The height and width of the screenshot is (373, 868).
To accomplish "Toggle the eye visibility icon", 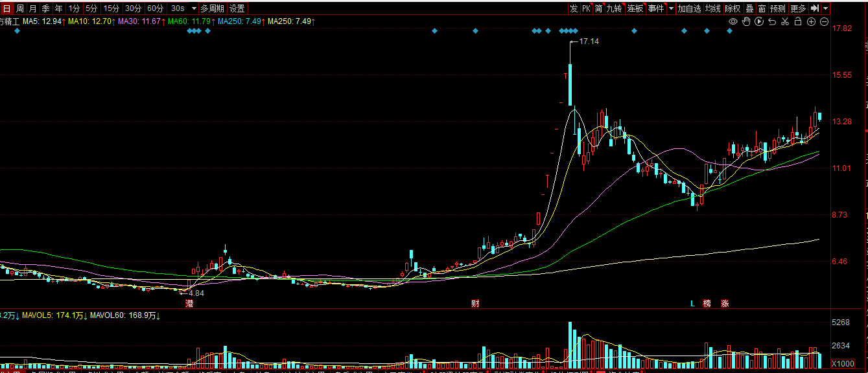I will [733, 21].
